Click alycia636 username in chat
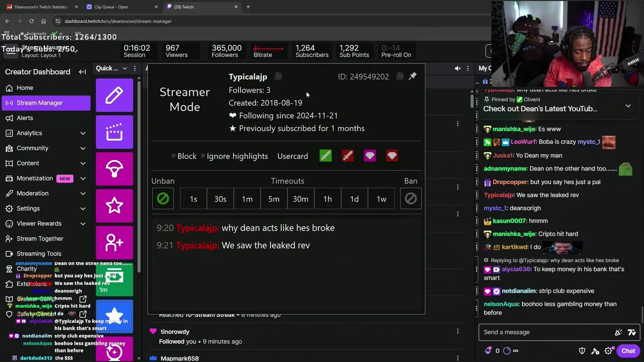 click(x=516, y=269)
